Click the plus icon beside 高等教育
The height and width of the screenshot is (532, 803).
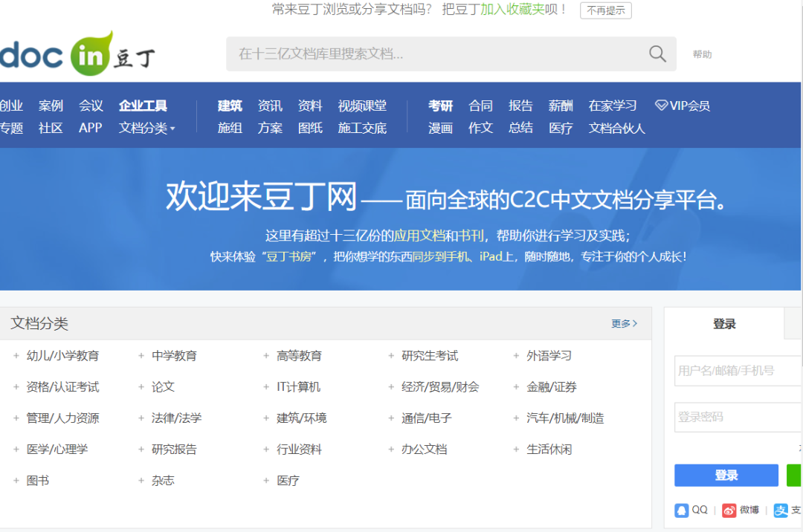pyautogui.click(x=265, y=355)
